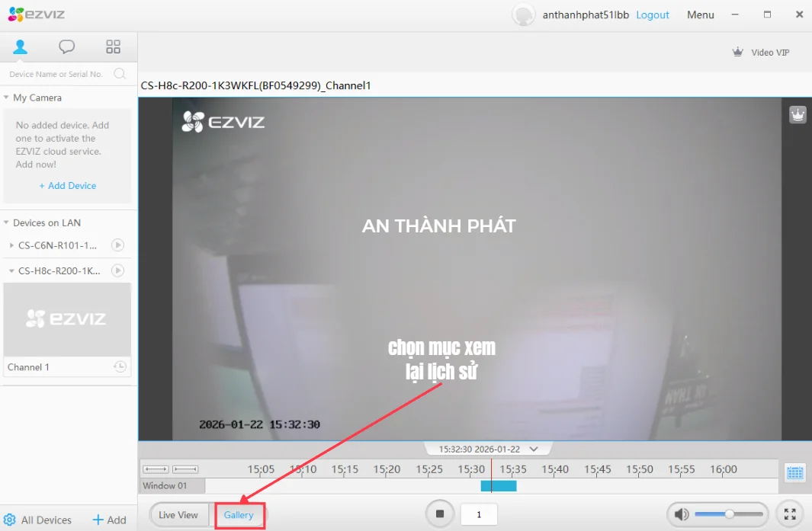The height and width of the screenshot is (531, 812).
Task: Open the date and time dropdown above timeline
Action: 486,449
